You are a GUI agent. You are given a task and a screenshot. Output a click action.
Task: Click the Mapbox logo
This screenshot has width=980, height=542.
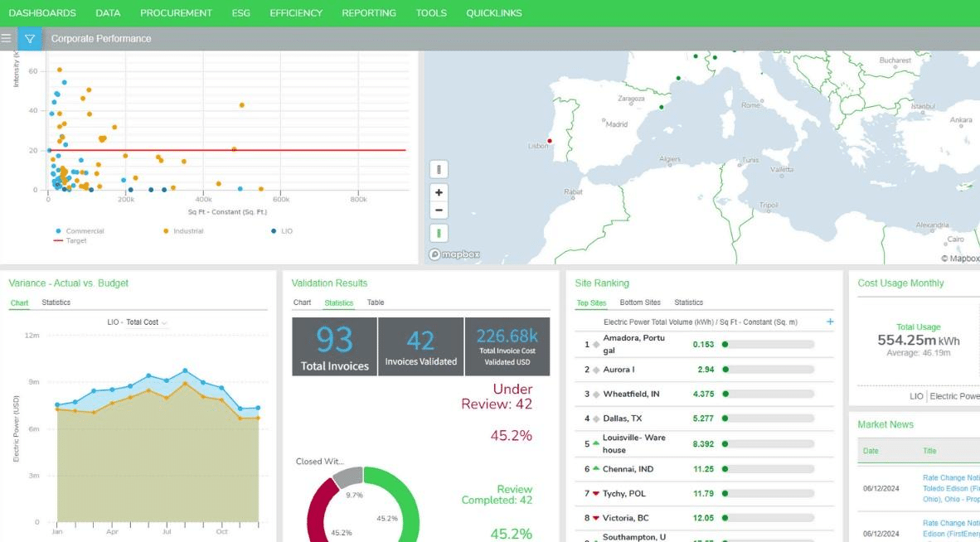(x=454, y=254)
